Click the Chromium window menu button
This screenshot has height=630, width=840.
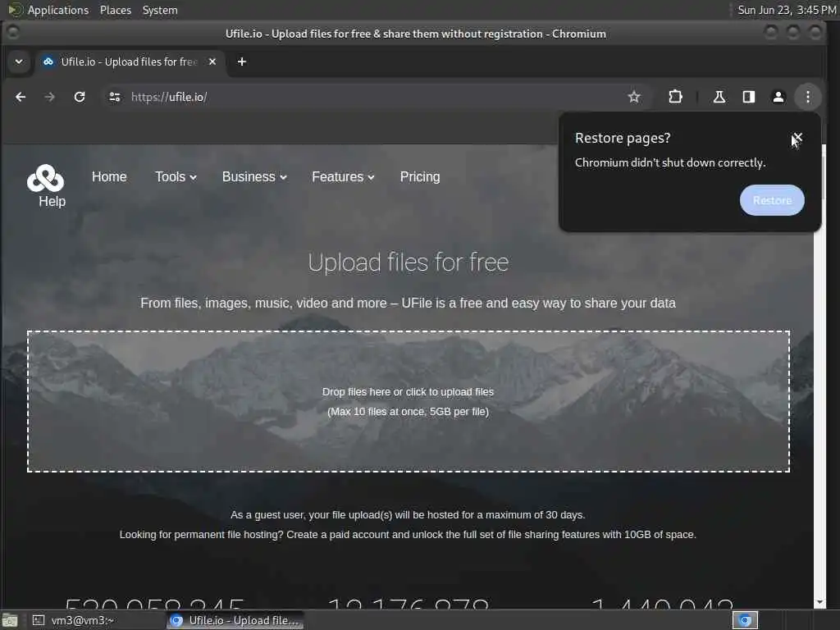(x=13, y=33)
